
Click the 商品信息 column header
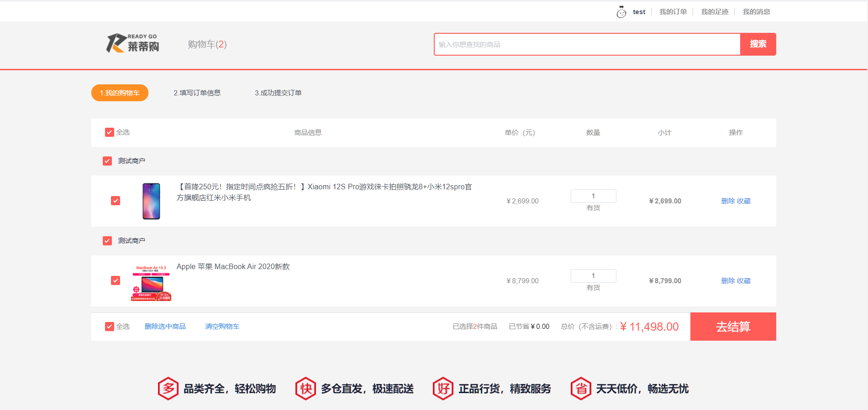coord(308,133)
